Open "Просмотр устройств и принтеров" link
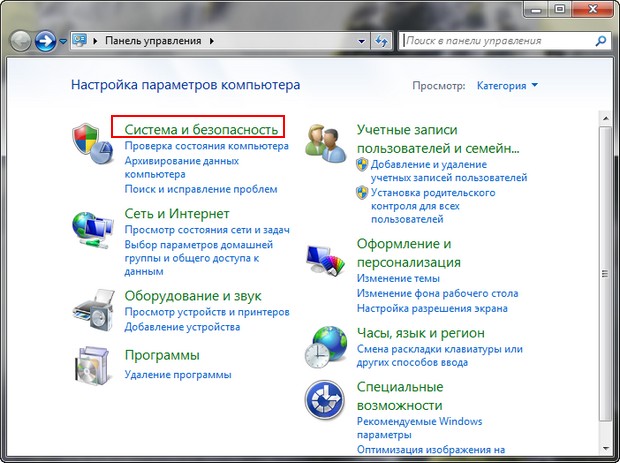Viewport: 620px width, 463px height. pos(207,312)
